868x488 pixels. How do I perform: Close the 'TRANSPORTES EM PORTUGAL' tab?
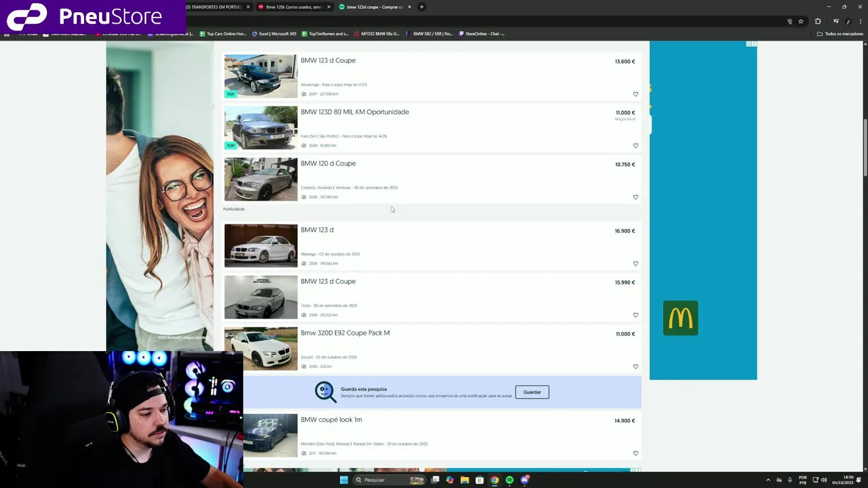(x=248, y=7)
